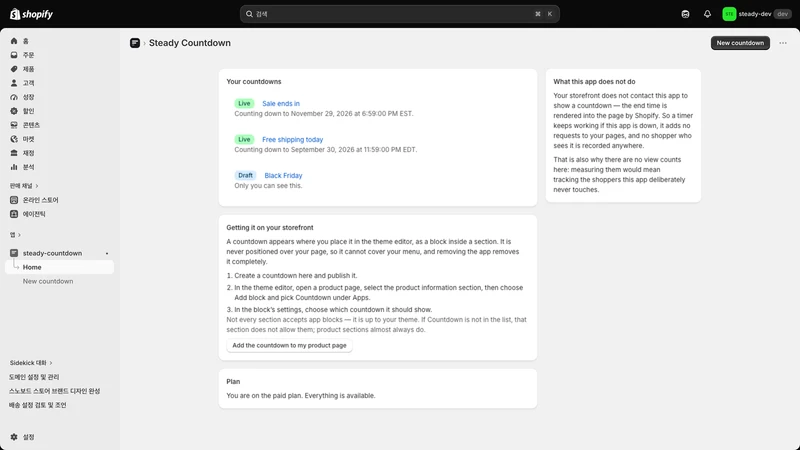Open the 주문 menu item label

click(x=29, y=55)
